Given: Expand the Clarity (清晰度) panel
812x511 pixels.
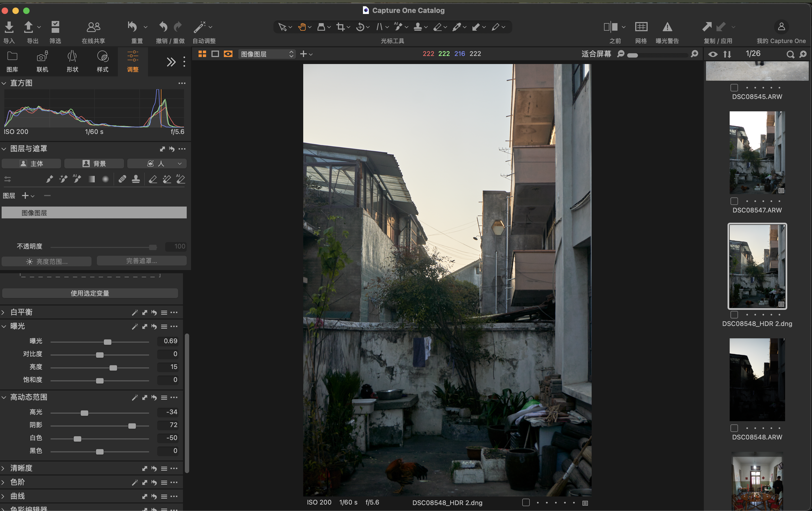Looking at the screenshot, I should [x=3, y=468].
